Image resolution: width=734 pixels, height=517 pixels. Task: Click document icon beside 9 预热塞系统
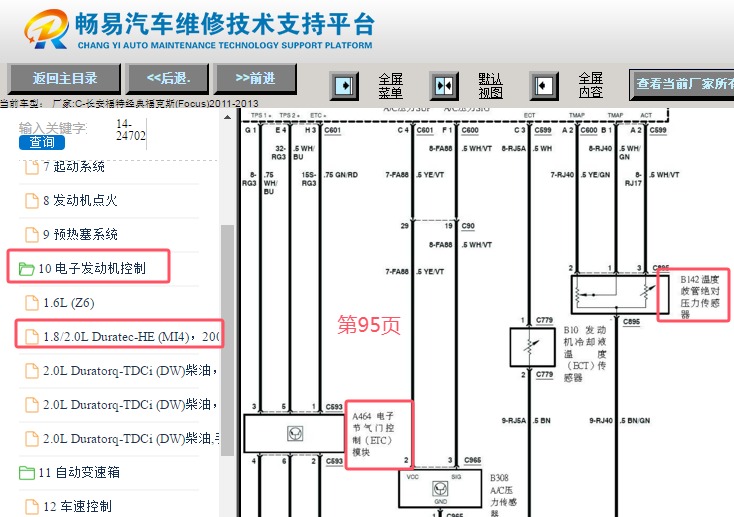[31, 234]
